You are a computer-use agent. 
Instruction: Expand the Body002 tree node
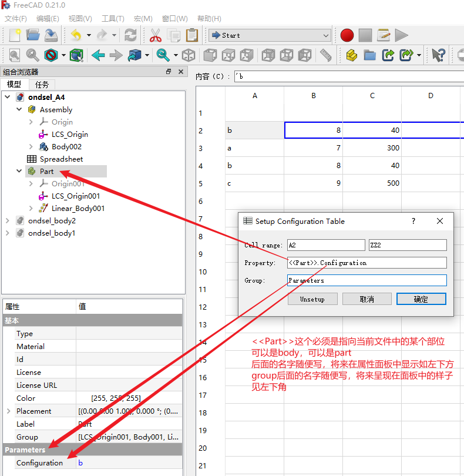[x=31, y=147]
